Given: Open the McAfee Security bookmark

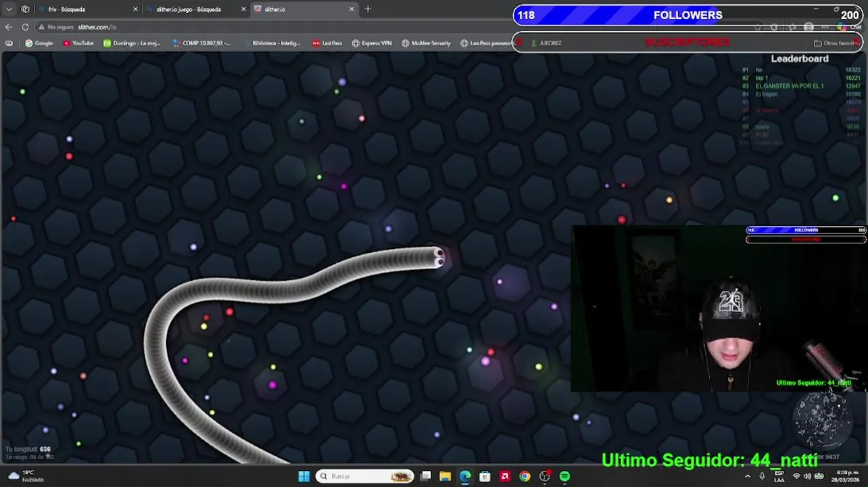Looking at the screenshot, I should click(x=426, y=43).
